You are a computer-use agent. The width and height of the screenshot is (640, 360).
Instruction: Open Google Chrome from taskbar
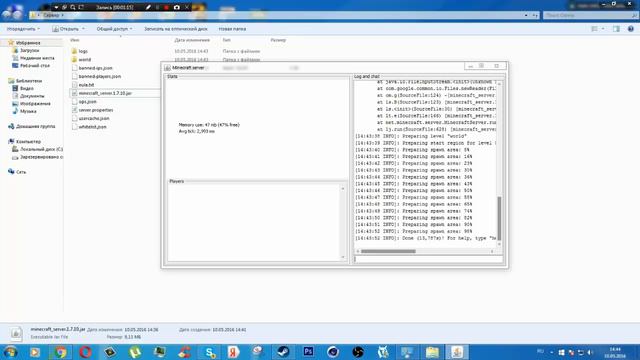pyautogui.click(x=60, y=352)
